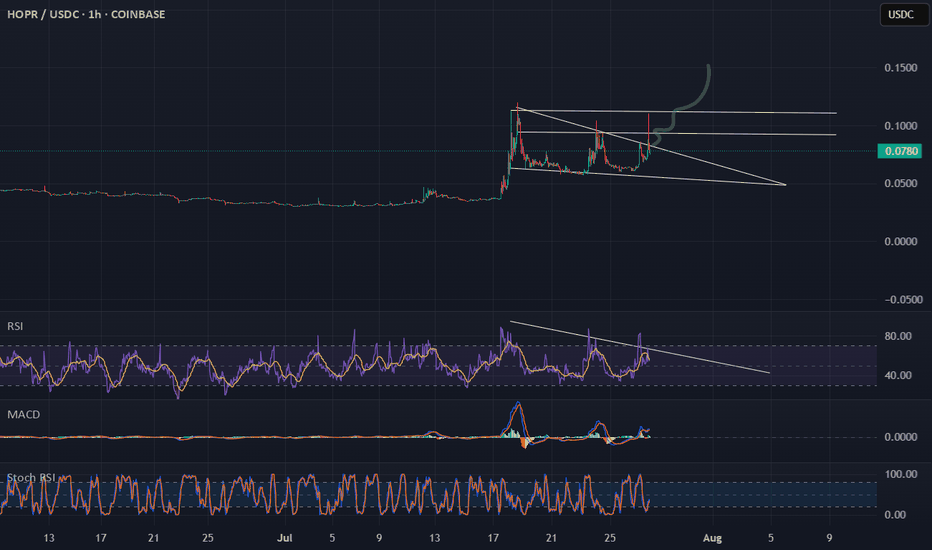Click the Jul label on time axis
The width and height of the screenshot is (932, 550).
[x=285, y=538]
